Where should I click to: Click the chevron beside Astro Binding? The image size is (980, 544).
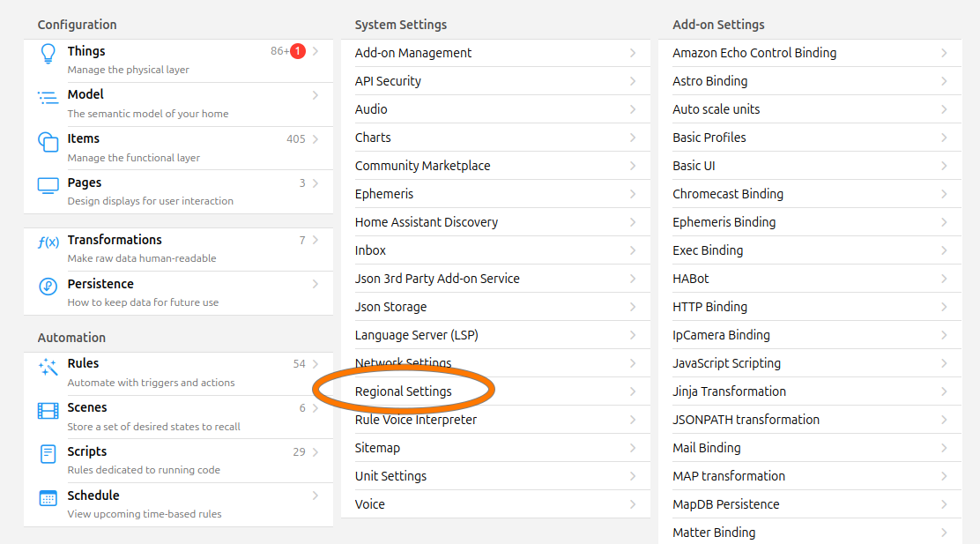[x=944, y=81]
